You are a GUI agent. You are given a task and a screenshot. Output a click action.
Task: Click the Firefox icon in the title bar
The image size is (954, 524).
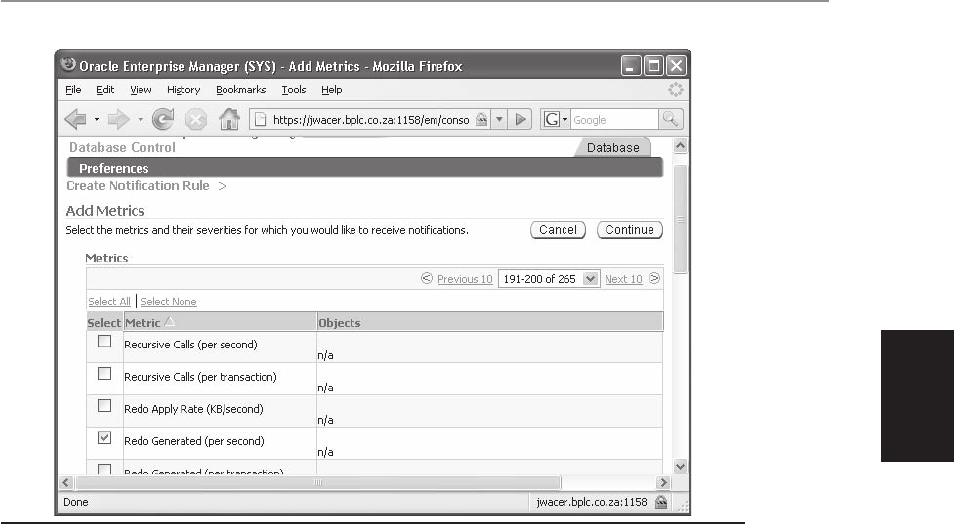(68, 65)
